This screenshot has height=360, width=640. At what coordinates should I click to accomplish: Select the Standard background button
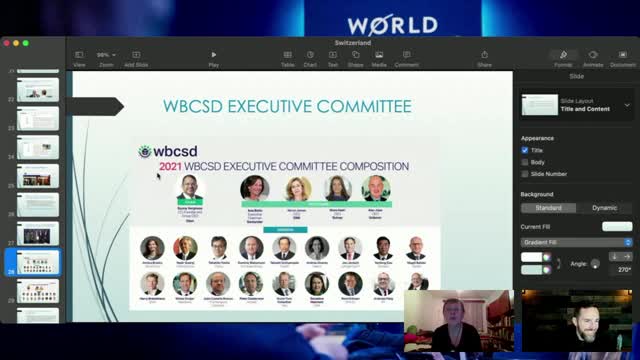(549, 208)
